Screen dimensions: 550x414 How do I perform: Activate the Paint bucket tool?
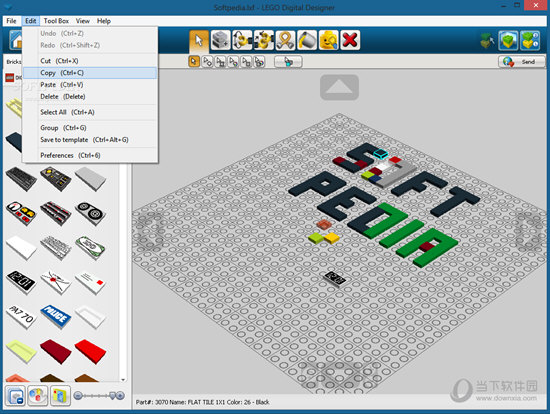[307, 41]
